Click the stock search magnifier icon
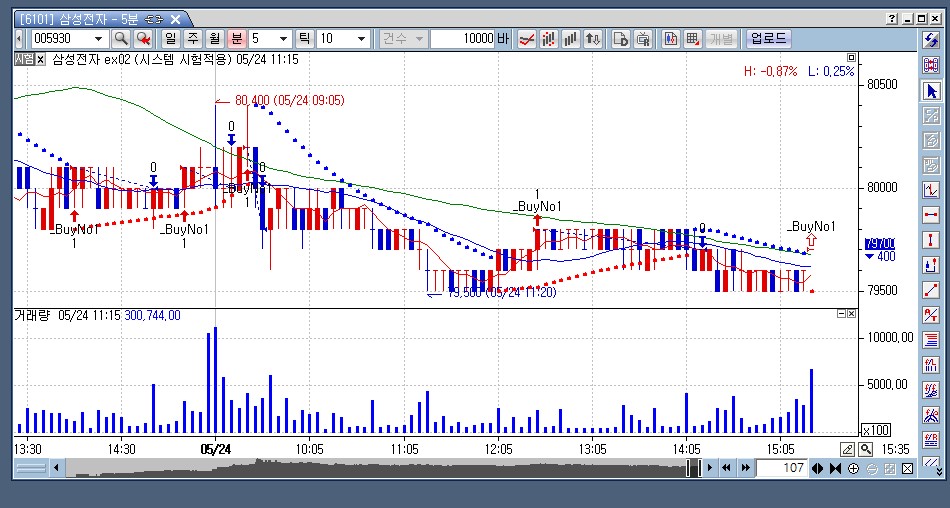The height and width of the screenshot is (508, 950). (120, 39)
